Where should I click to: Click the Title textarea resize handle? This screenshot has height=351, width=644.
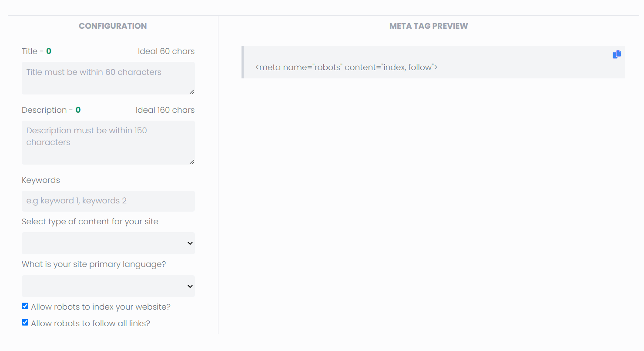point(192,92)
